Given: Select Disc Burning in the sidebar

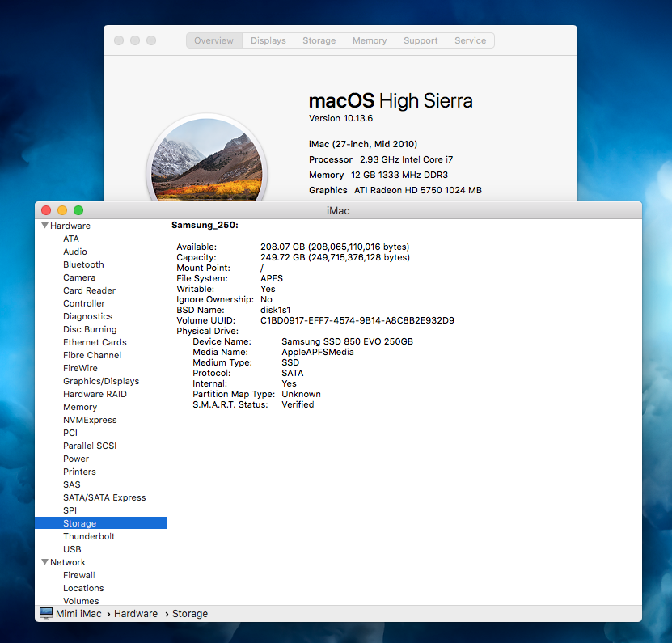Looking at the screenshot, I should coord(90,329).
